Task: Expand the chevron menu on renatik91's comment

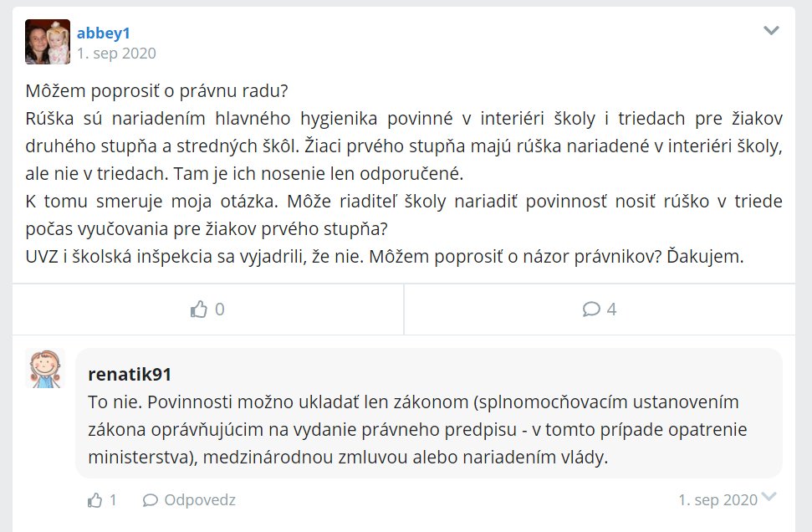Action: tap(769, 498)
